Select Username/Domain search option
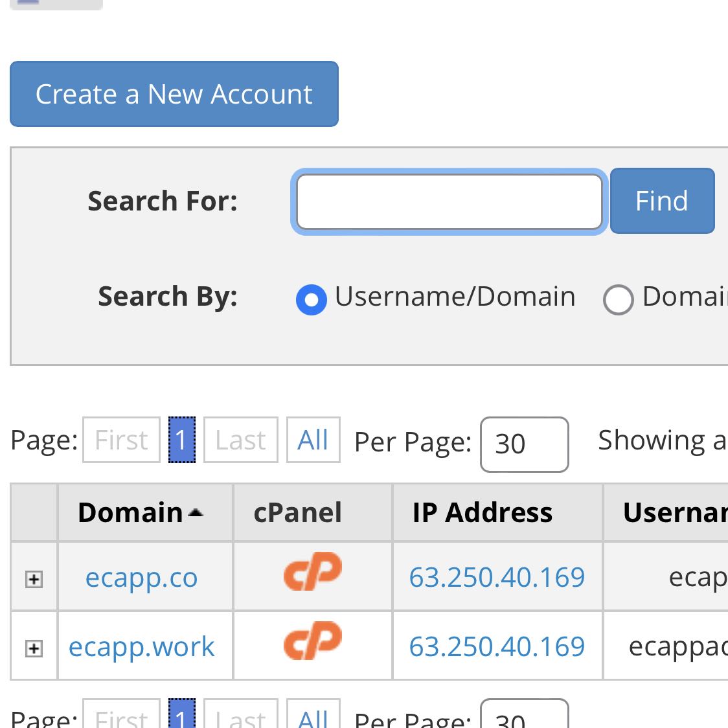Image resolution: width=728 pixels, height=728 pixels. pyautogui.click(x=312, y=300)
